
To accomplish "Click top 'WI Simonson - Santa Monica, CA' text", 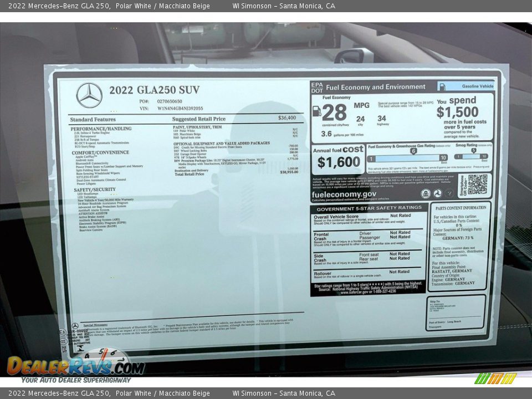I will pos(284,6).
